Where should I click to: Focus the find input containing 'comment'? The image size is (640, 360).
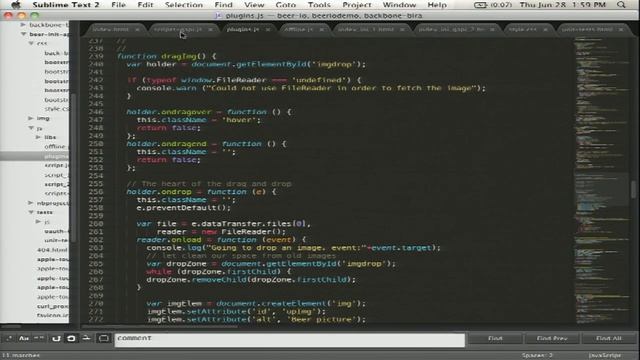289,339
